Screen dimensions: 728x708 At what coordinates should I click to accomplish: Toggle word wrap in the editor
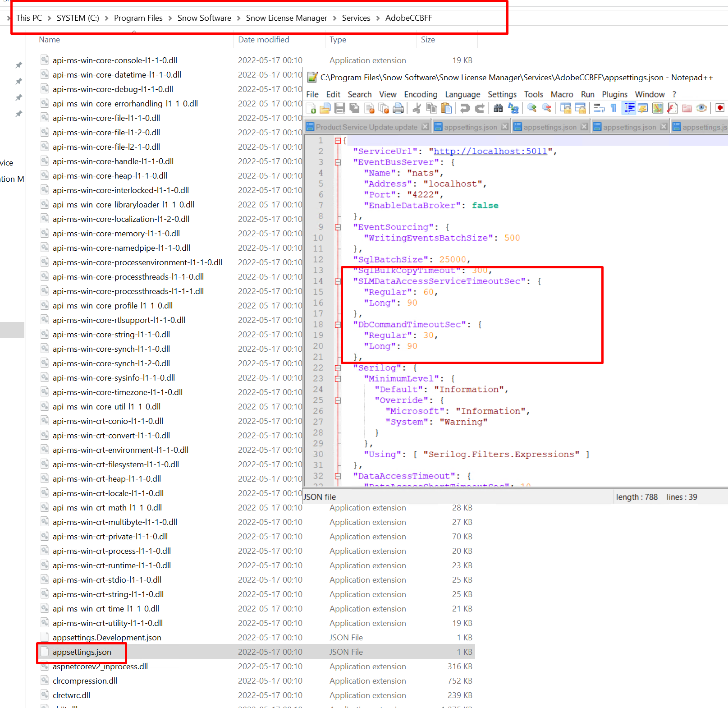click(599, 108)
